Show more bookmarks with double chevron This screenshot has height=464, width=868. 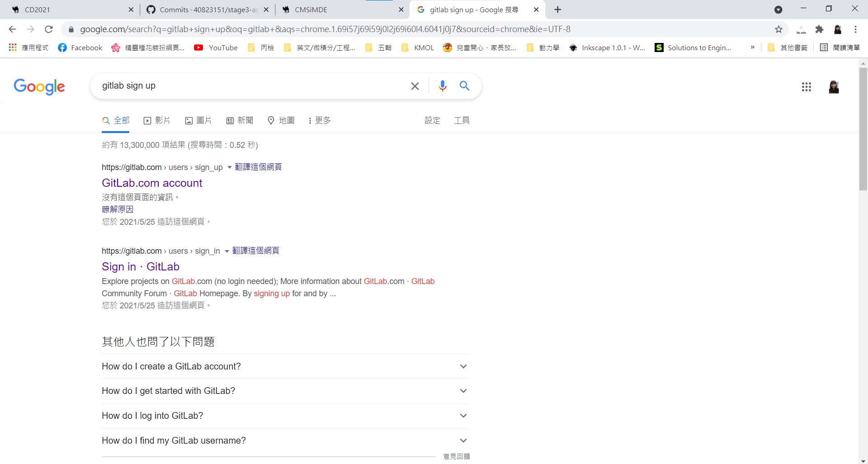[x=752, y=47]
